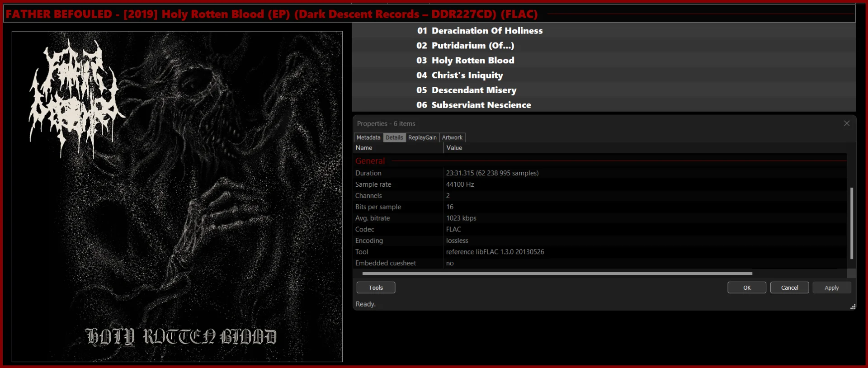Select track 01 Deracination Of Holiness
The width and height of the screenshot is (868, 368).
point(604,31)
